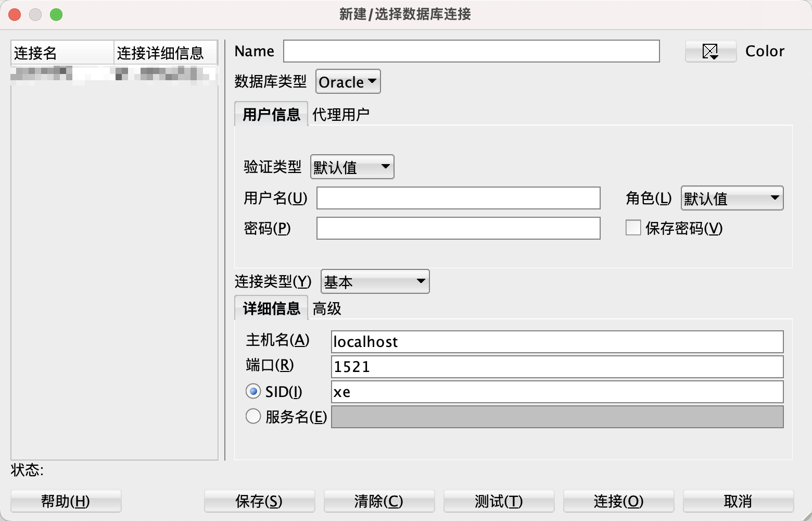812x521 pixels.
Task: Click the Name input field
Action: (470, 51)
